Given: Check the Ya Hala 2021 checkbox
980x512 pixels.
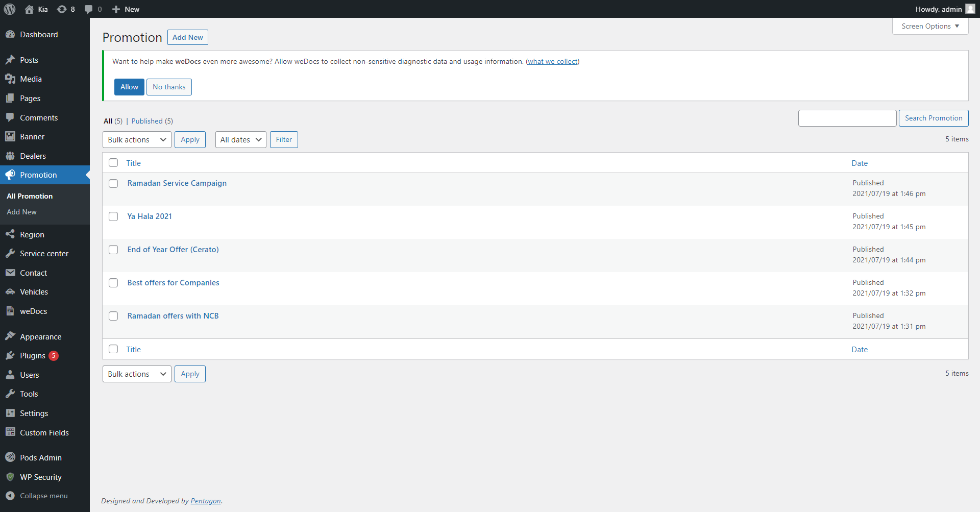Looking at the screenshot, I should (x=113, y=216).
